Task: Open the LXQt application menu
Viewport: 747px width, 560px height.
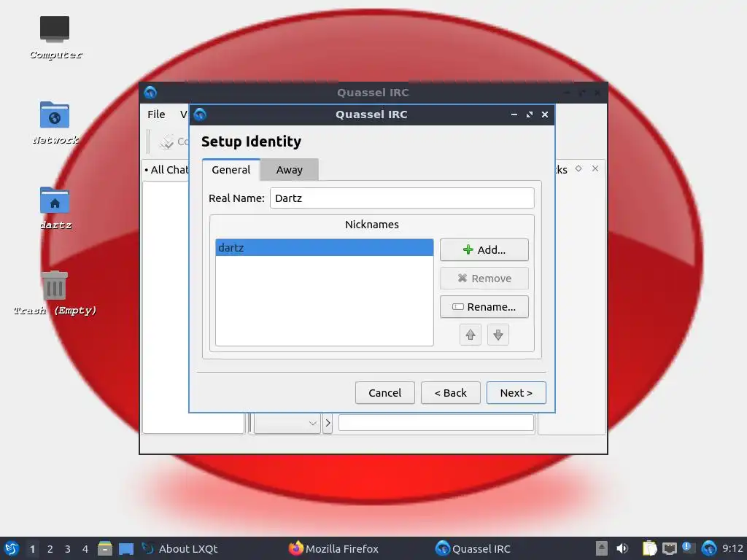Action: (x=12, y=548)
